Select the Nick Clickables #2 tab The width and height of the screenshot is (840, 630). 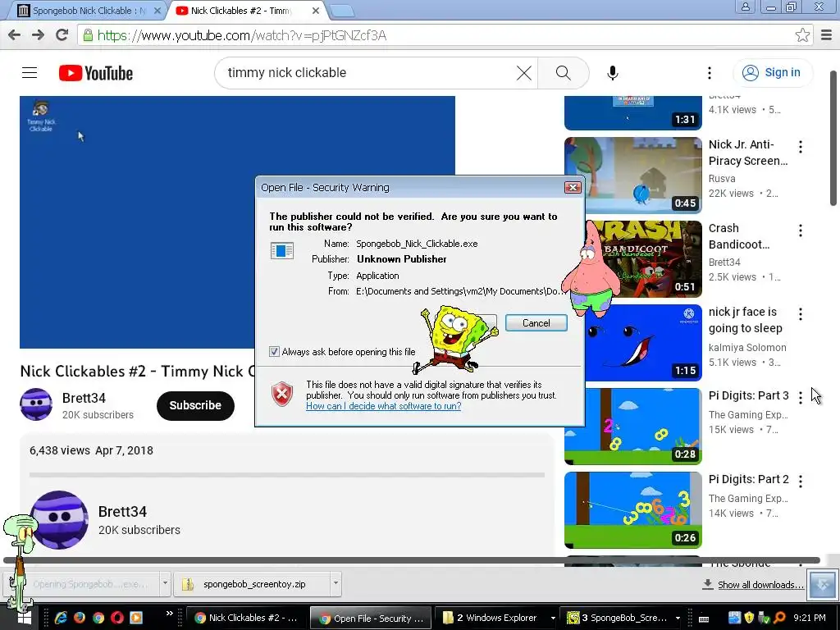tap(241, 11)
